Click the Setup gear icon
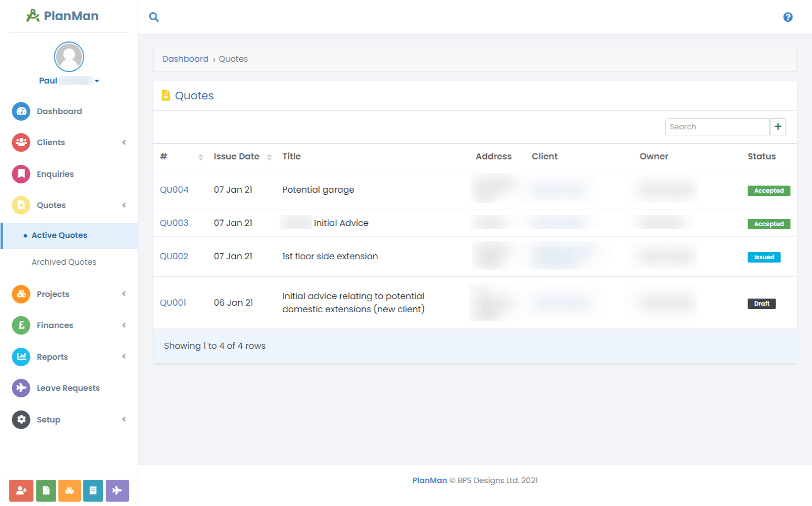The height and width of the screenshot is (506, 812). click(21, 420)
